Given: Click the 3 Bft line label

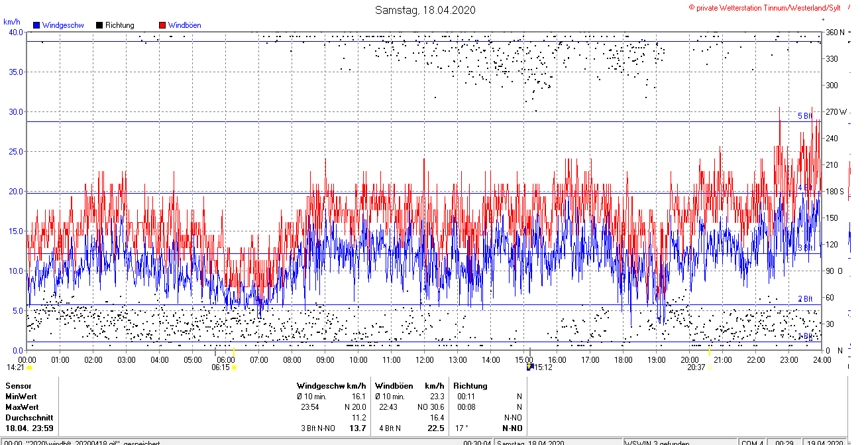Looking at the screenshot, I should click(x=805, y=248).
